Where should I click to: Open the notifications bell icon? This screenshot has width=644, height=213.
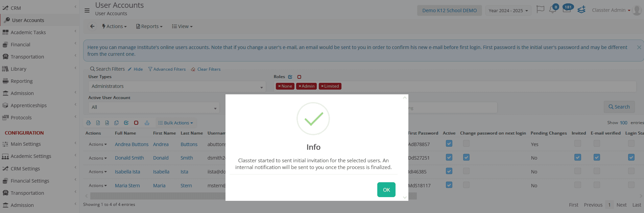pyautogui.click(x=552, y=9)
